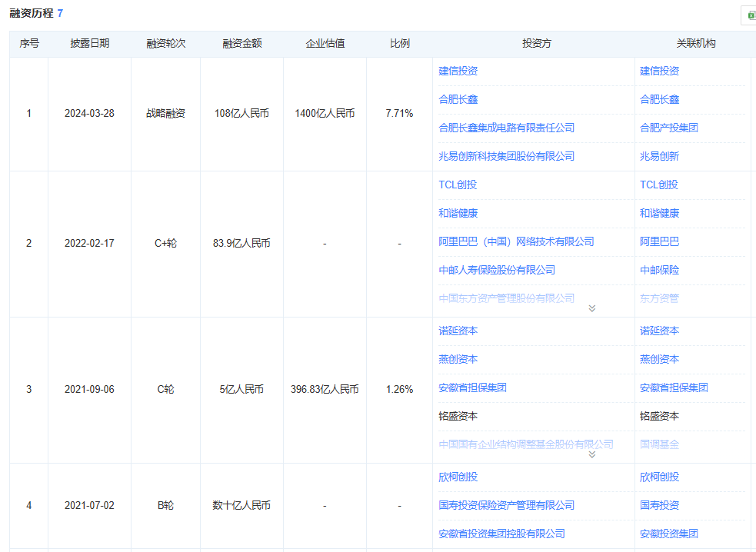The image size is (756, 552).
Task: Open 欣柯创投 link in 关联机构 column
Action: click(x=659, y=477)
